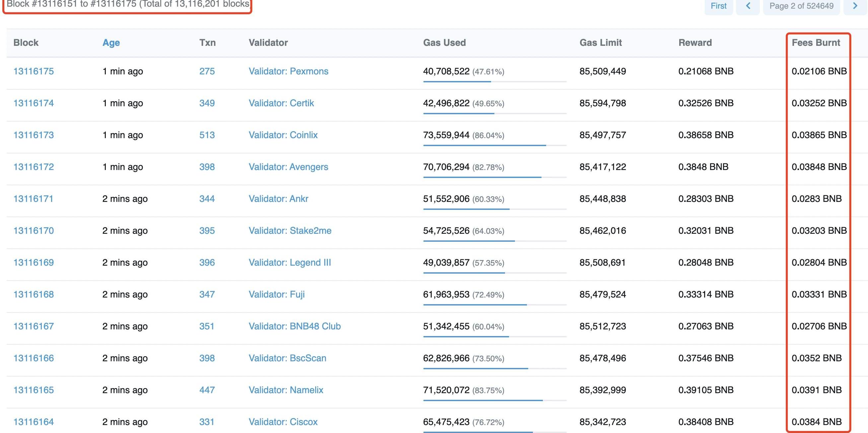Jump to First page of blocks

pos(718,6)
